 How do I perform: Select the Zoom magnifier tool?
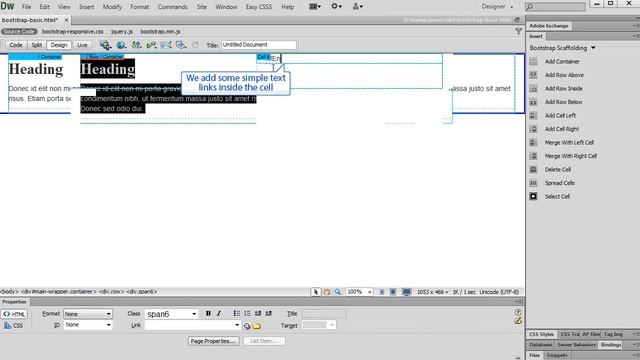338,292
